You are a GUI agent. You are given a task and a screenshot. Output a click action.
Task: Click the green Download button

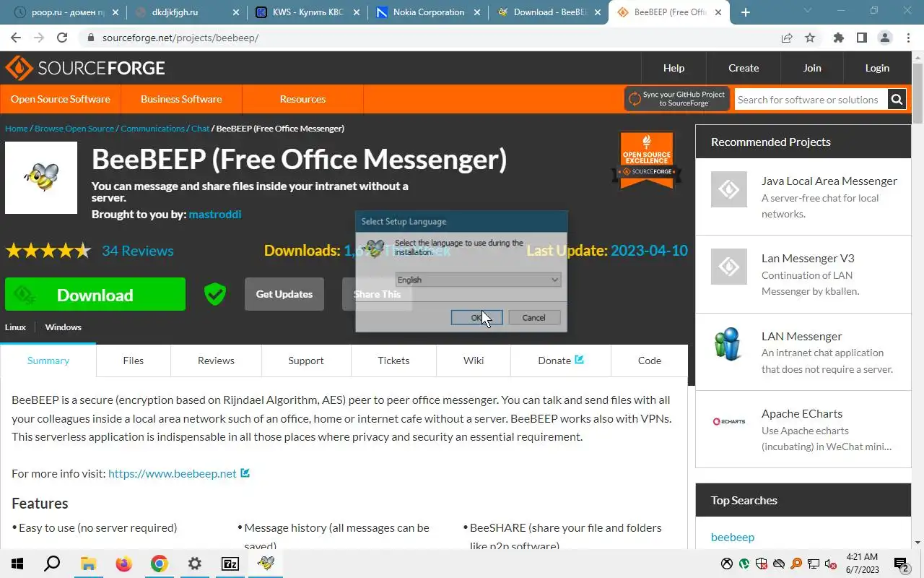[x=95, y=294]
